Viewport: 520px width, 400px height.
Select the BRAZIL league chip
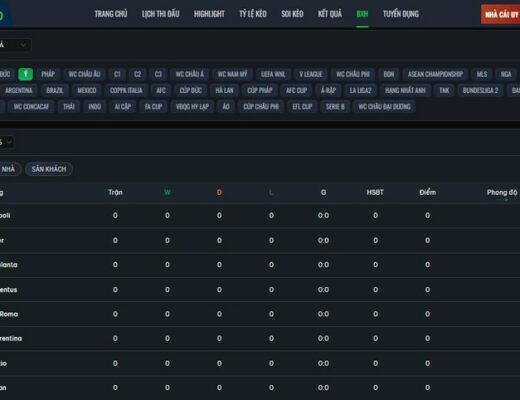tap(55, 90)
